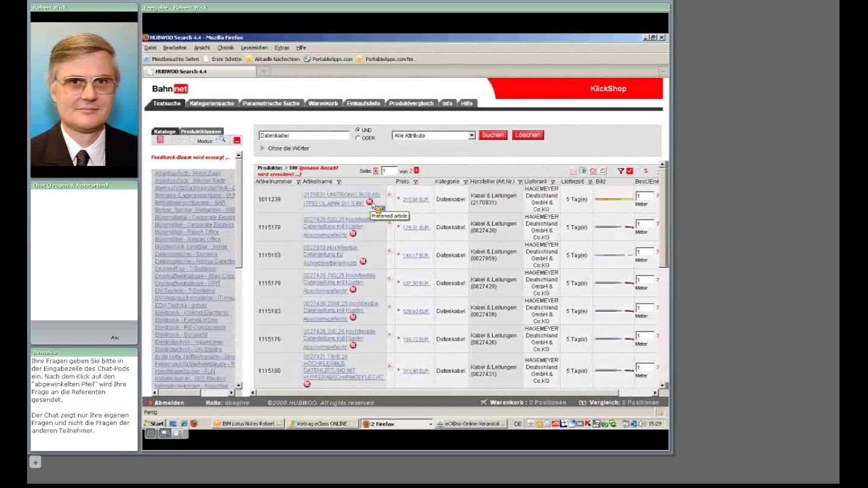This screenshot has width=868, height=488.
Task: Click the preferred article icon for article 1115183
Action: tap(353, 318)
